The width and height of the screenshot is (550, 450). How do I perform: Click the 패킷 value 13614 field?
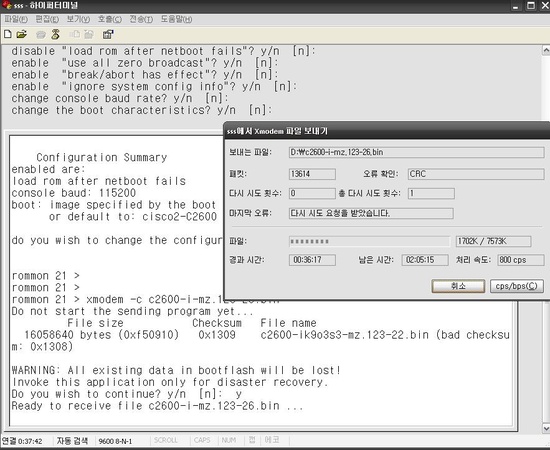click(312, 174)
